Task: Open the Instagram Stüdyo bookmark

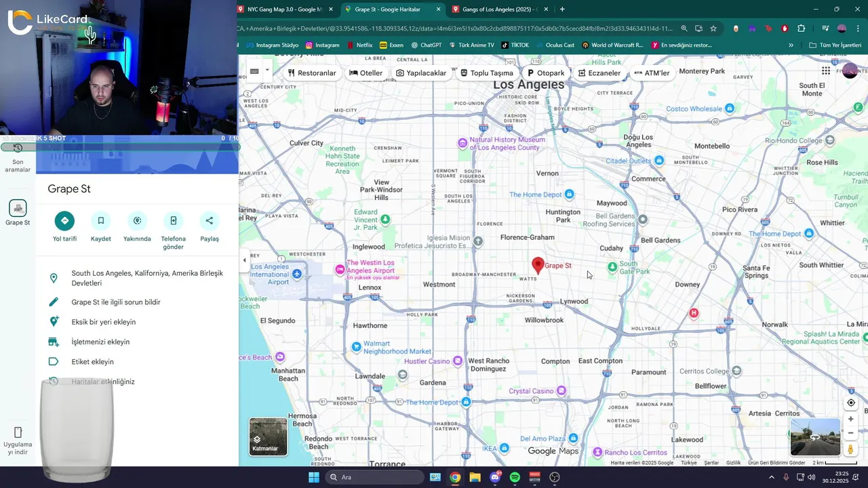Action: pos(272,45)
